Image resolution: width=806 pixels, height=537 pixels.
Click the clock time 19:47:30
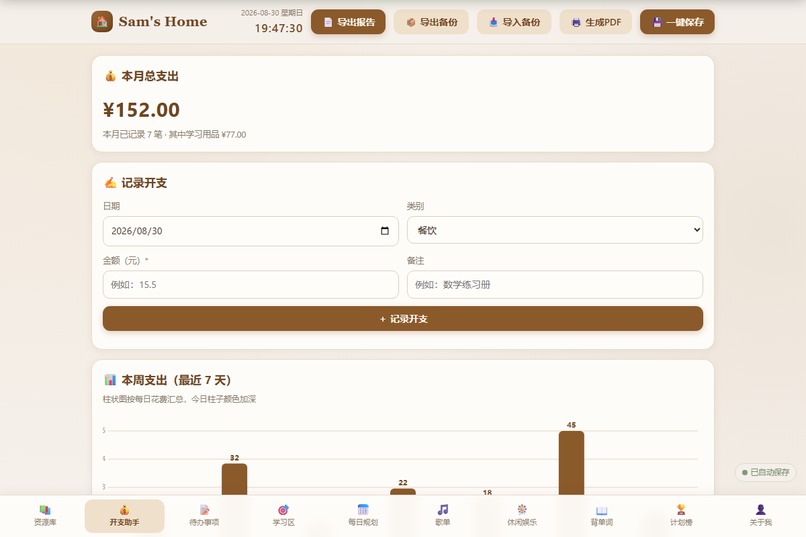click(279, 28)
